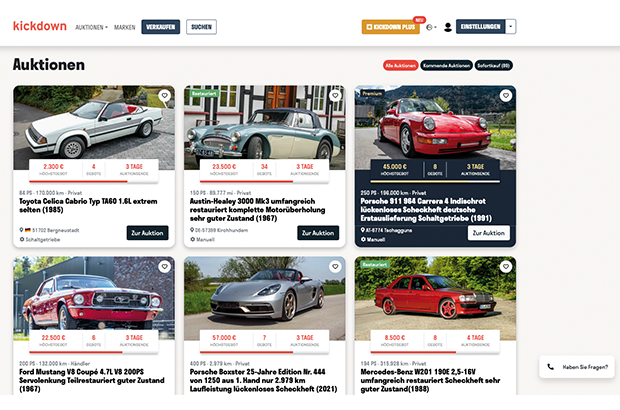Image resolution: width=620 pixels, height=410 pixels.
Task: Click gearbox icon on Porsche 911 Manuell
Action: click(363, 239)
